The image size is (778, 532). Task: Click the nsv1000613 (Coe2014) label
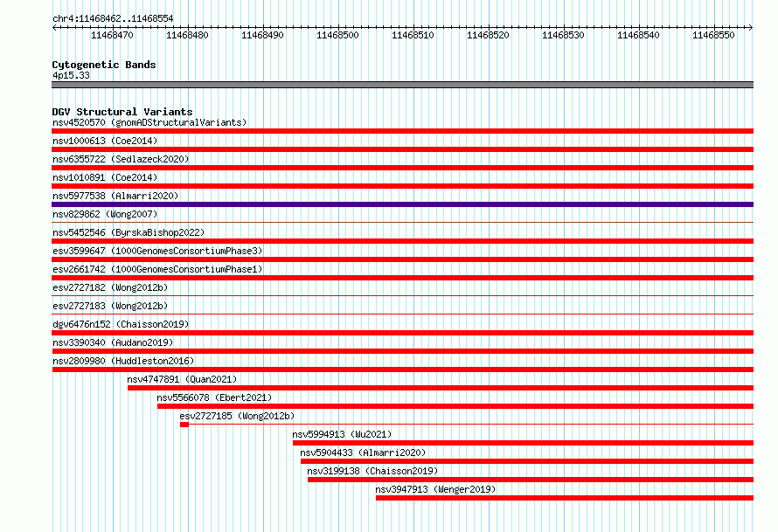[x=105, y=141]
